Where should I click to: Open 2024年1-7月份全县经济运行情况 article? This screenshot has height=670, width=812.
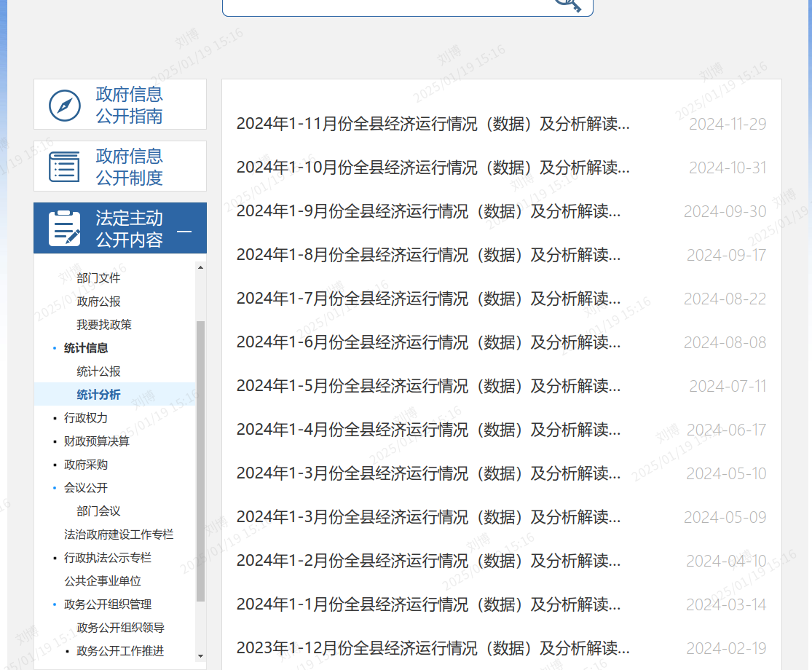pos(428,299)
